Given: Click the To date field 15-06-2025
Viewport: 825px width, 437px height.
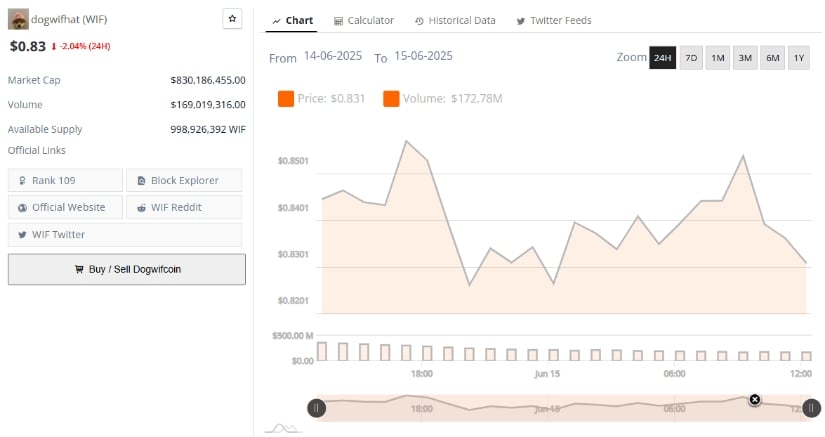Looking at the screenshot, I should point(424,56).
